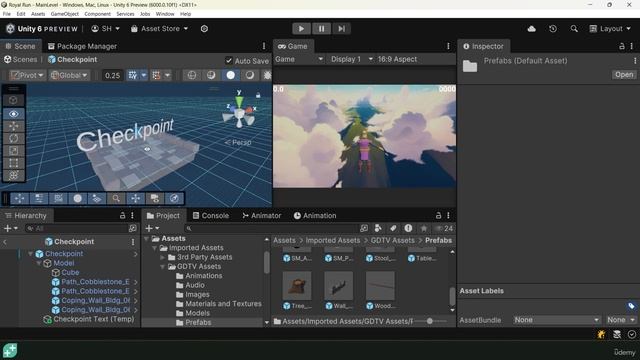Viewport: 640px width, 360px height.
Task: Click the Open button in Inspector
Action: [x=624, y=75]
